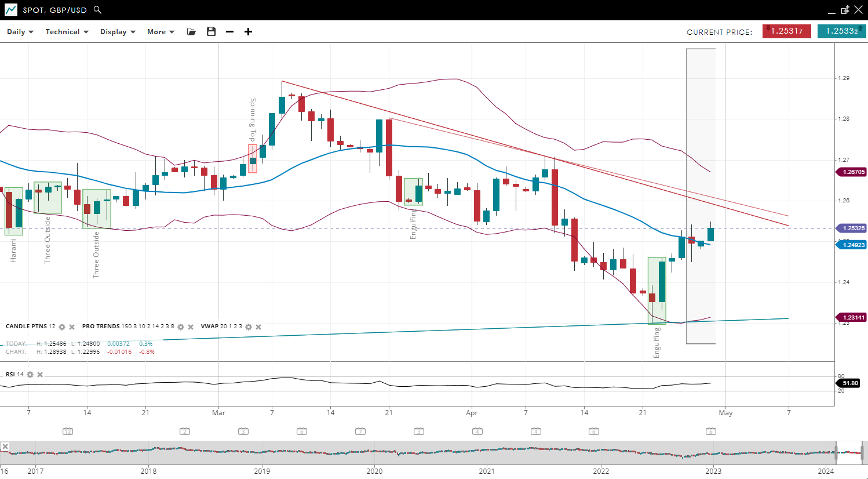Remove the VWAP indicator from chart
The width and height of the screenshot is (868, 479).
258,327
